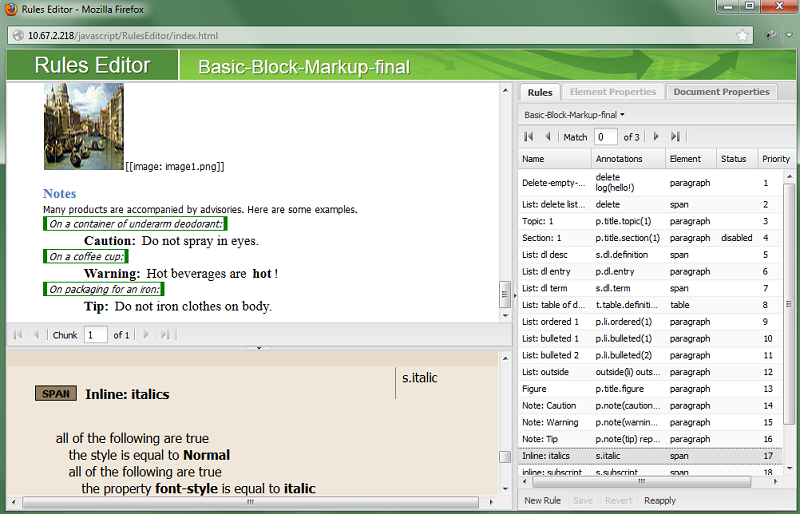Click Reapply button
Viewport: 800px width, 514px height.
(659, 500)
